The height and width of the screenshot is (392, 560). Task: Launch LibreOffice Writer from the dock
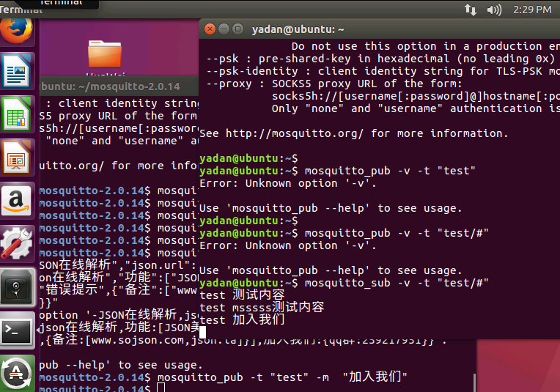(x=16, y=71)
